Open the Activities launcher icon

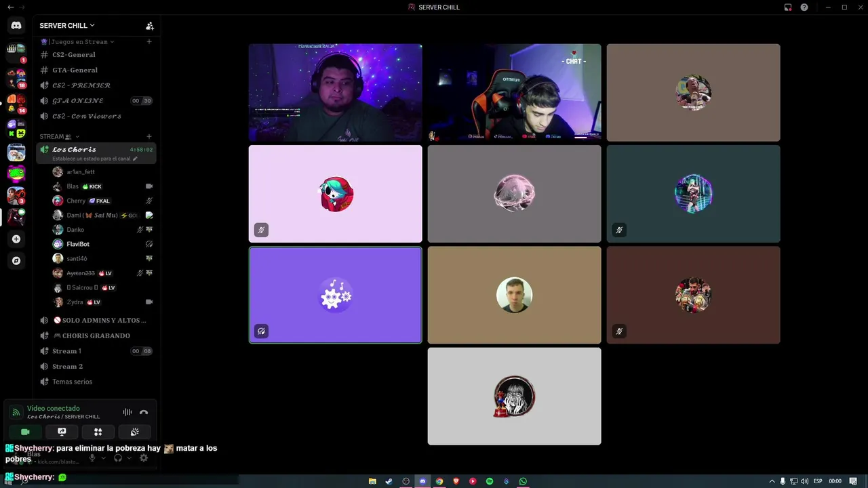tap(98, 432)
